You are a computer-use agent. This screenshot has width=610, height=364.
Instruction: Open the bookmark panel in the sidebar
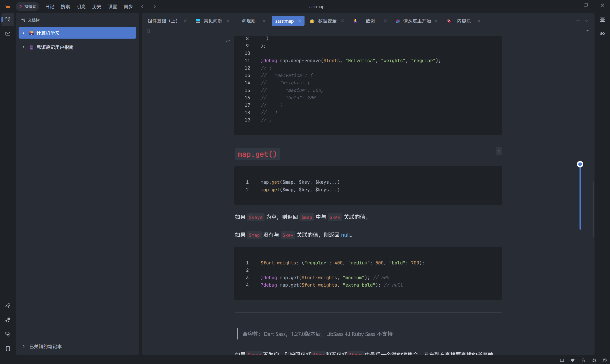pos(8,348)
